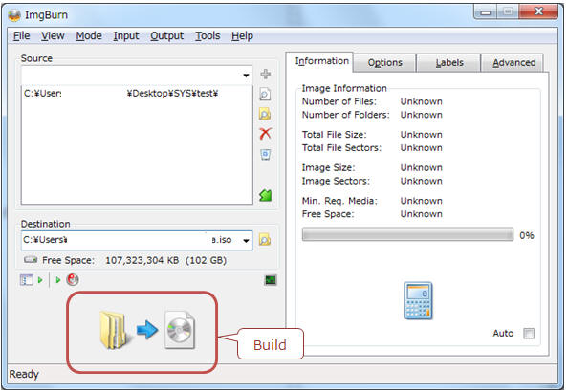568x392 pixels.
Task: Click the green arrow icon beside the source list
Action: (266, 195)
